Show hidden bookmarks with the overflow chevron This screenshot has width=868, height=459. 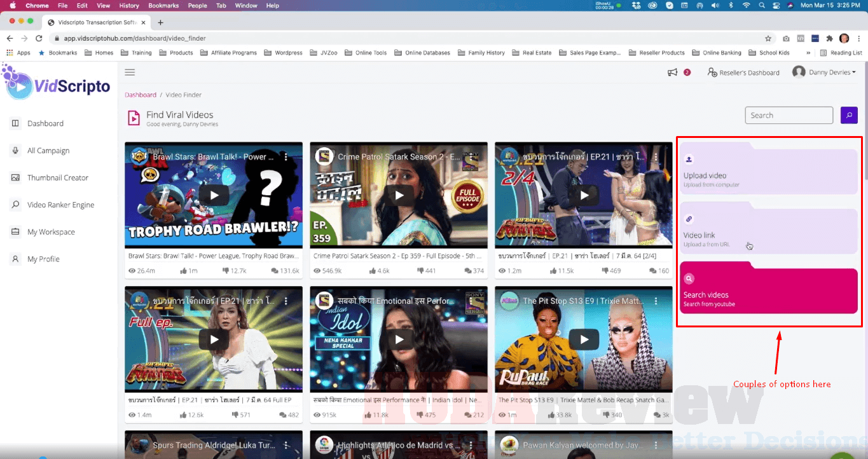pos(808,53)
